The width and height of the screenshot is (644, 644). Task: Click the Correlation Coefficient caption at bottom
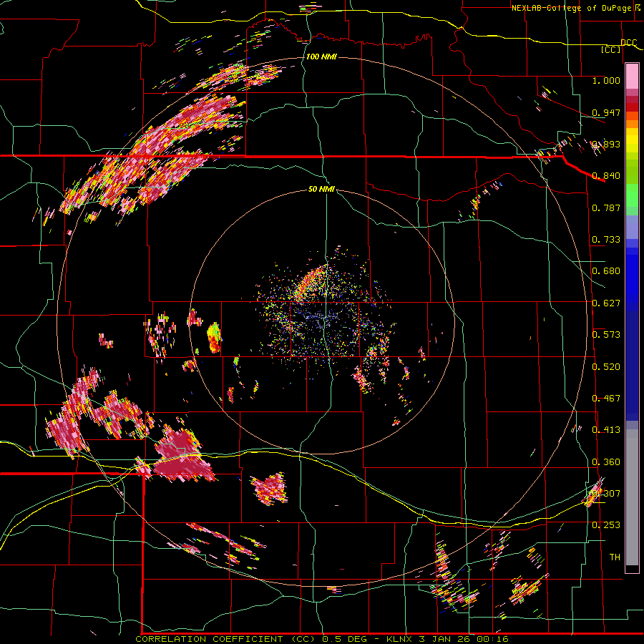321,639
